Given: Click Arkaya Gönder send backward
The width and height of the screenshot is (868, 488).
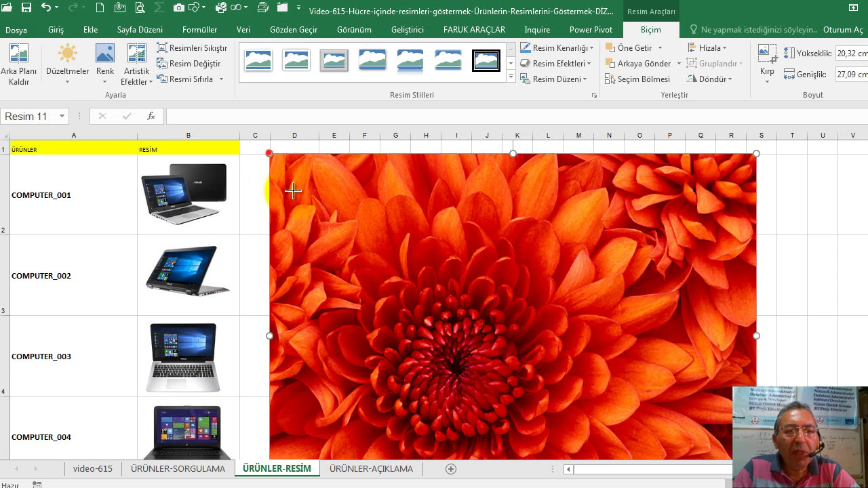Looking at the screenshot, I should point(638,64).
